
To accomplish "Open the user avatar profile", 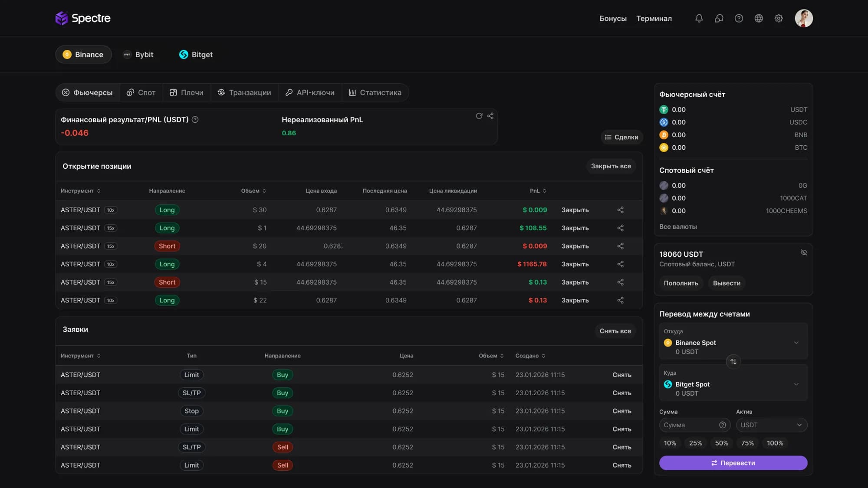I will [804, 18].
